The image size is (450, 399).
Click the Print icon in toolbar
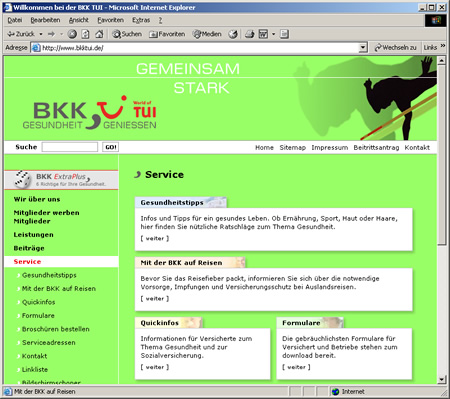tap(250, 34)
